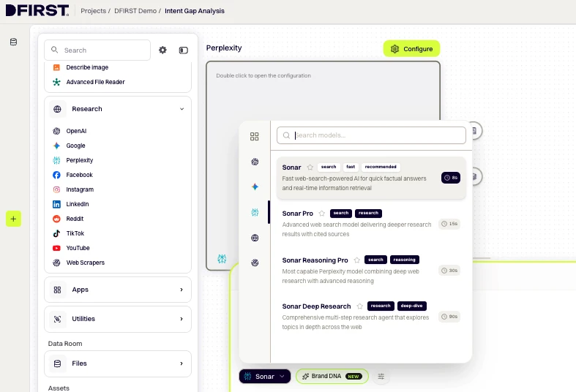Click the Utilities scan icon
Screen dimensions: 576x392
click(x=57, y=319)
